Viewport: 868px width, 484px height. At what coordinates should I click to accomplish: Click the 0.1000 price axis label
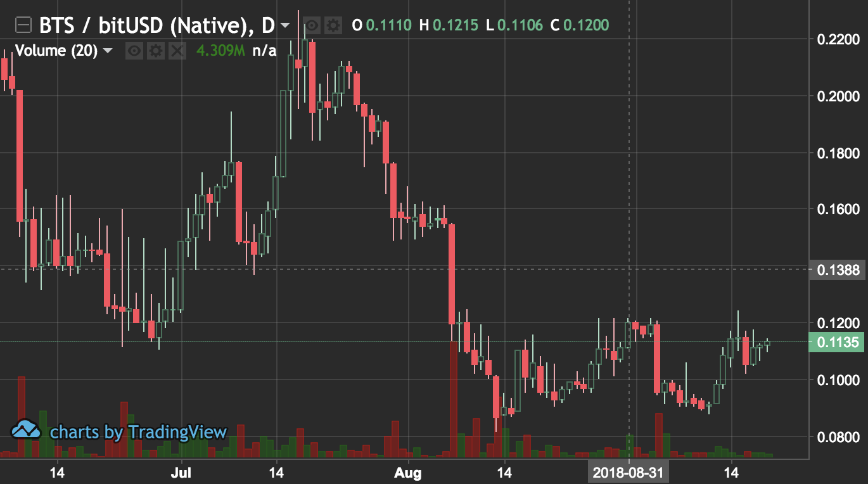[838, 380]
